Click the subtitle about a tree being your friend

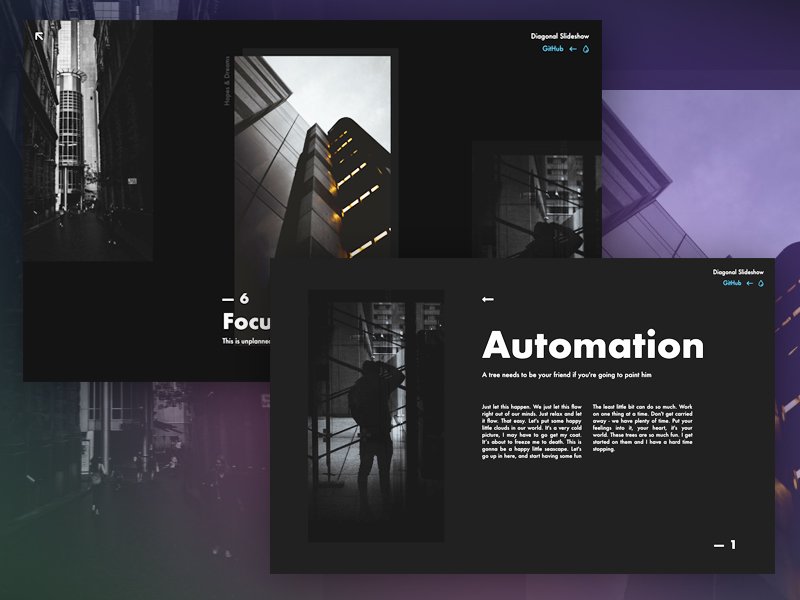tap(567, 375)
